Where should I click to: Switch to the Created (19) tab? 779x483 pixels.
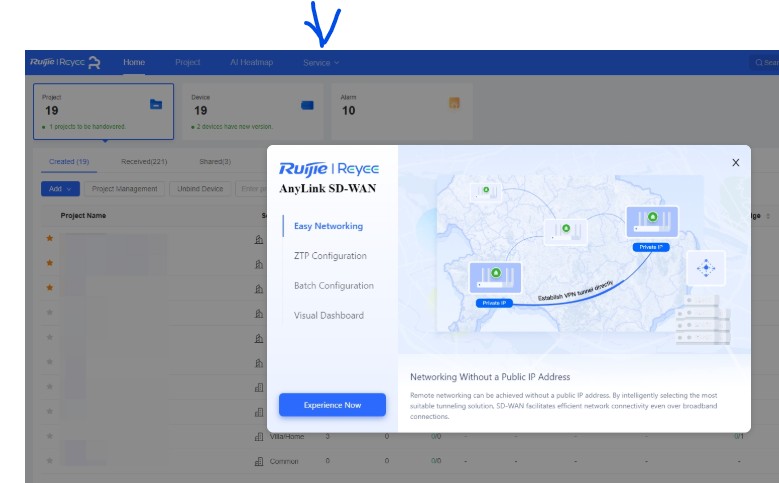(69, 161)
